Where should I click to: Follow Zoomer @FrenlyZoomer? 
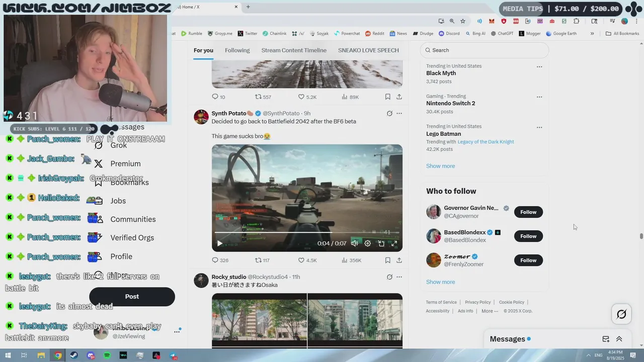tap(528, 260)
